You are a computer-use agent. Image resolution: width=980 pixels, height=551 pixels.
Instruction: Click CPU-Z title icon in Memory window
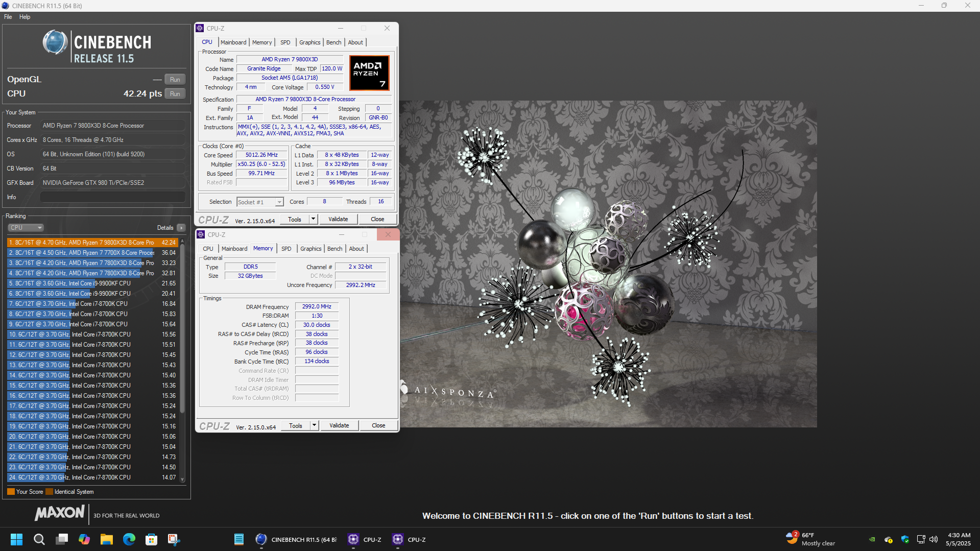201,234
